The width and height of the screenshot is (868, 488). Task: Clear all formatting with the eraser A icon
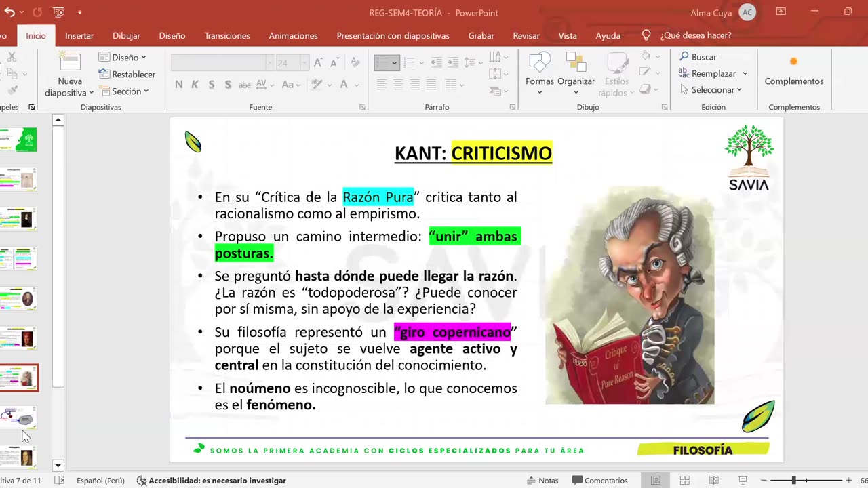tap(355, 63)
